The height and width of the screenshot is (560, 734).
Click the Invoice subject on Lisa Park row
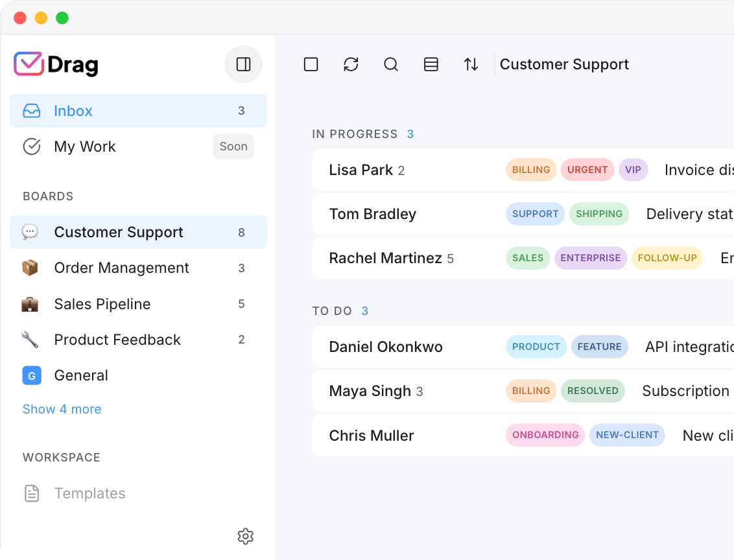click(x=699, y=170)
